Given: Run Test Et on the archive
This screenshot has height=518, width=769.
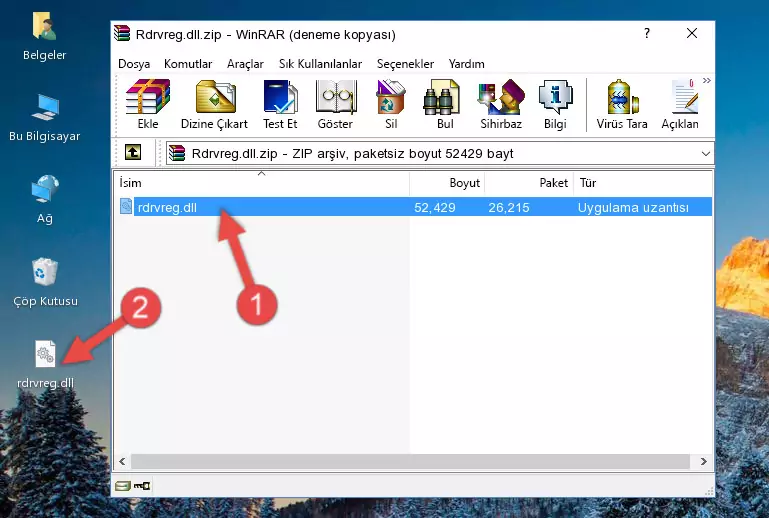Looking at the screenshot, I should click(x=280, y=104).
